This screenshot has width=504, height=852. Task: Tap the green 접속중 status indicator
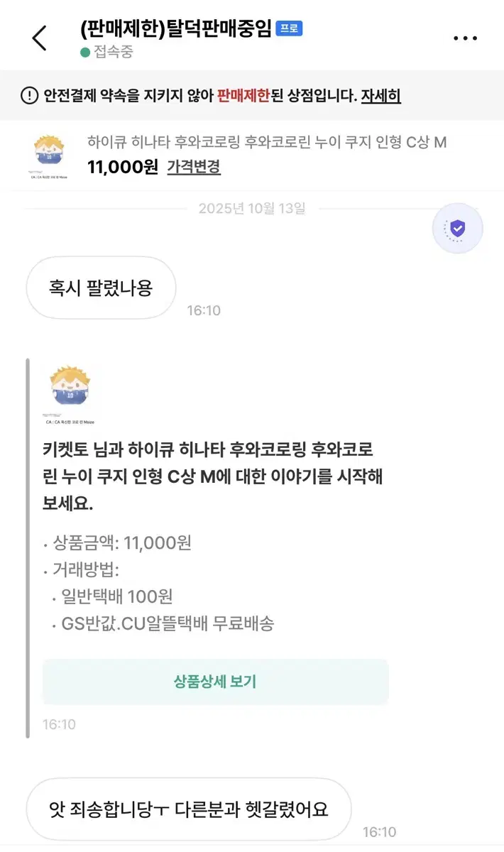(x=85, y=52)
